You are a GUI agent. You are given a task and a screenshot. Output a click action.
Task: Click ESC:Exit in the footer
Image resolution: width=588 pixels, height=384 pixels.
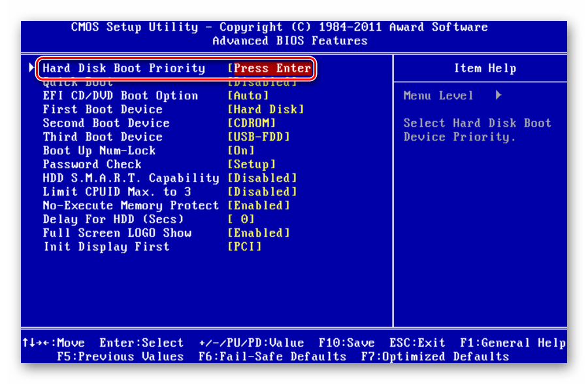click(418, 343)
